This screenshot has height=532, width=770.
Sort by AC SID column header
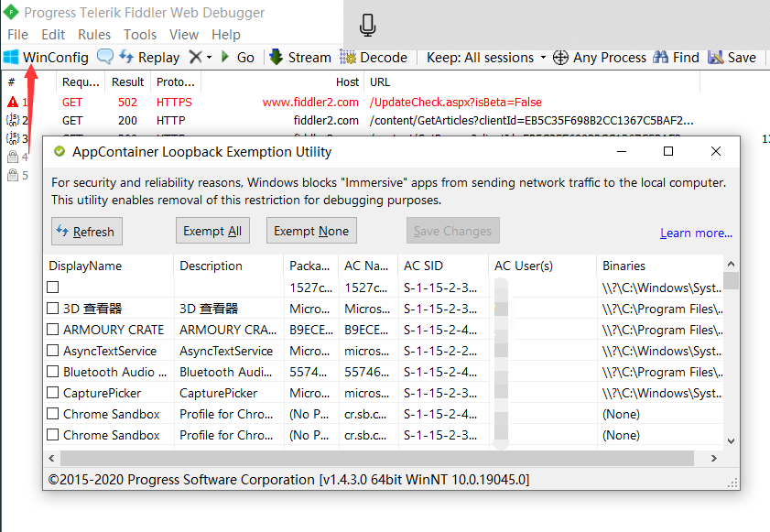pos(444,266)
